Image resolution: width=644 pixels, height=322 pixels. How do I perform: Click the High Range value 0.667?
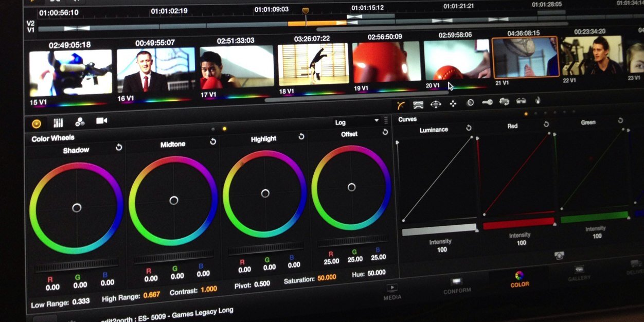tap(153, 295)
